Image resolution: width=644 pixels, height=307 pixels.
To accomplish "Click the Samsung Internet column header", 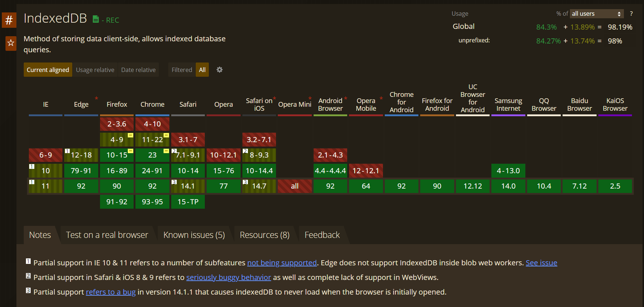I will (508, 105).
